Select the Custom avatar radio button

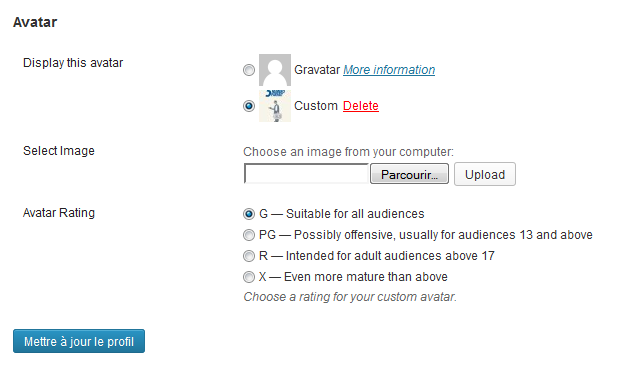249,106
